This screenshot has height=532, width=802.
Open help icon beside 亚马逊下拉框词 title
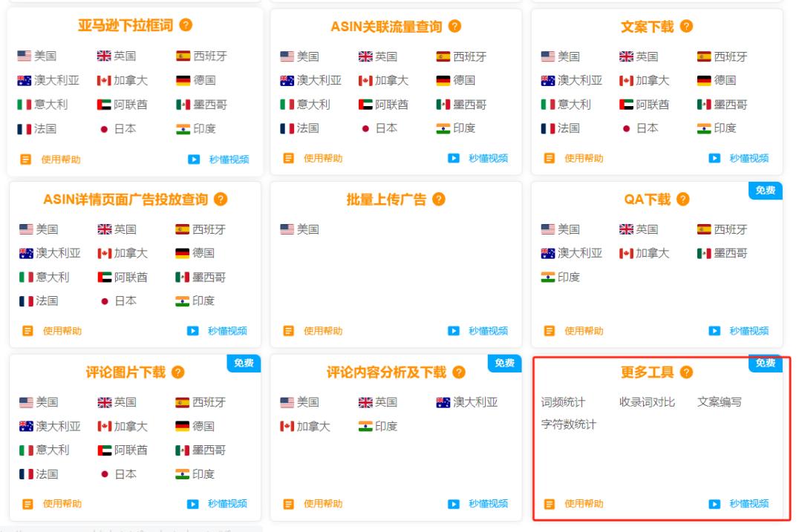(186, 25)
